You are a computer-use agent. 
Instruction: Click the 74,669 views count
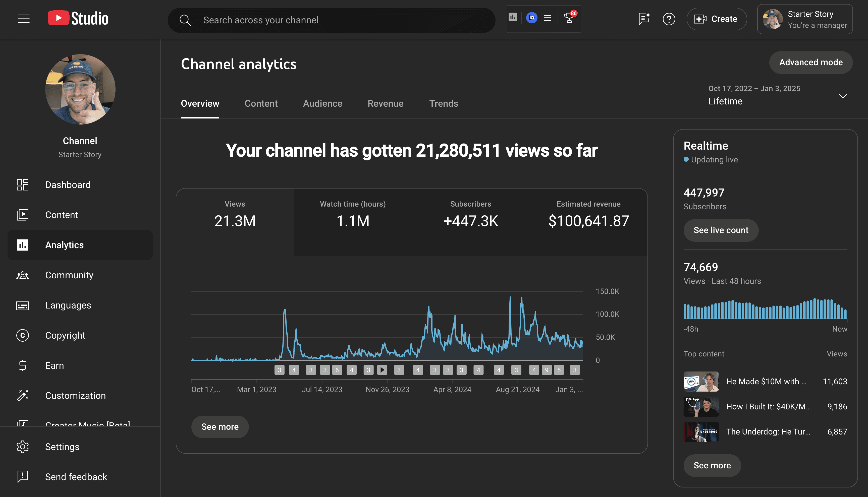(x=701, y=267)
